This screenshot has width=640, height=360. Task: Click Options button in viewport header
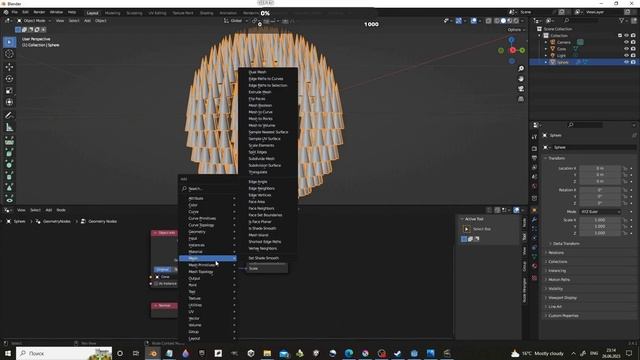point(516,30)
